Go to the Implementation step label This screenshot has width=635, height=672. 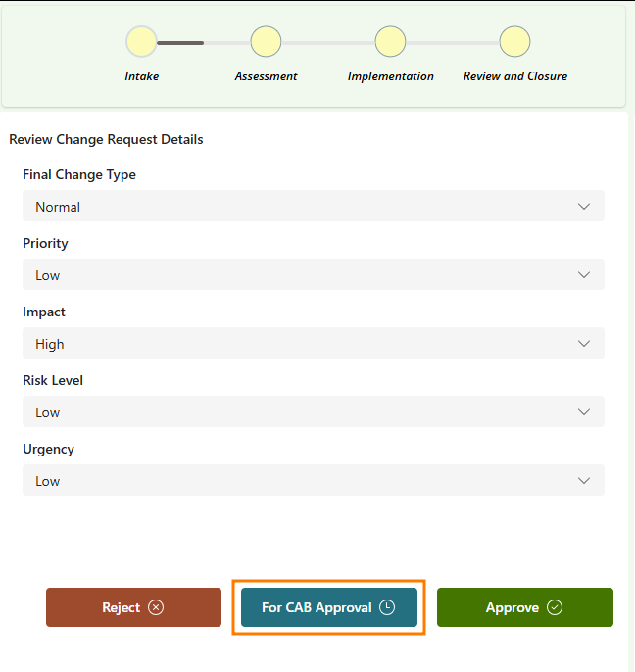pos(390,76)
